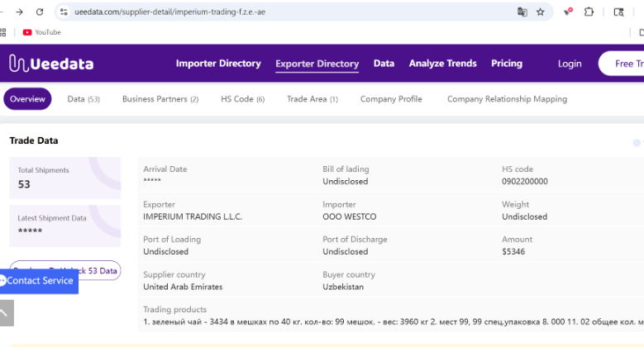
Task: Reload the page with refresh icon
Action: point(40,12)
